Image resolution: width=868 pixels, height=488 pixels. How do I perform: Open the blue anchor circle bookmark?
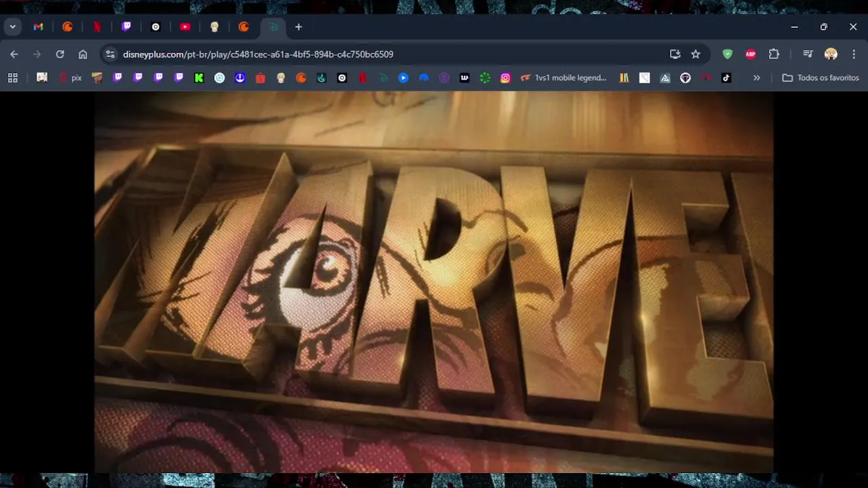[x=239, y=78]
